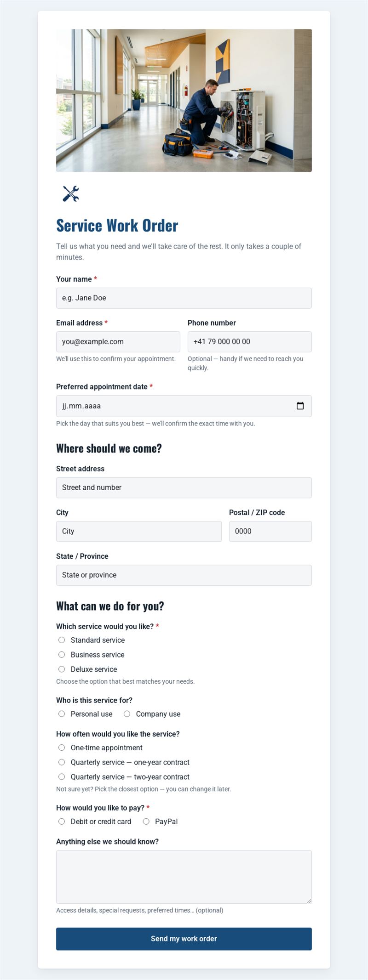Image resolution: width=368 pixels, height=980 pixels.
Task: Click the Preferred appointment date field
Action: (x=184, y=406)
